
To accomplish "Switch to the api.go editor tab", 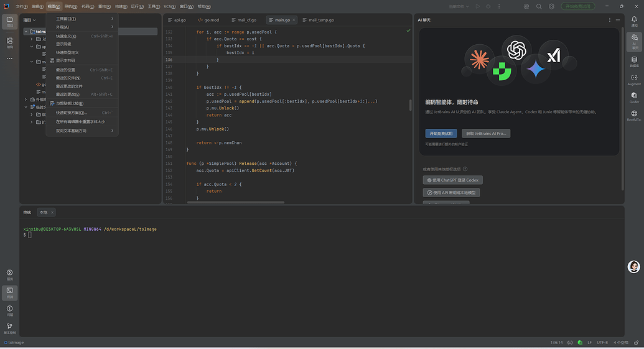I will click(177, 20).
